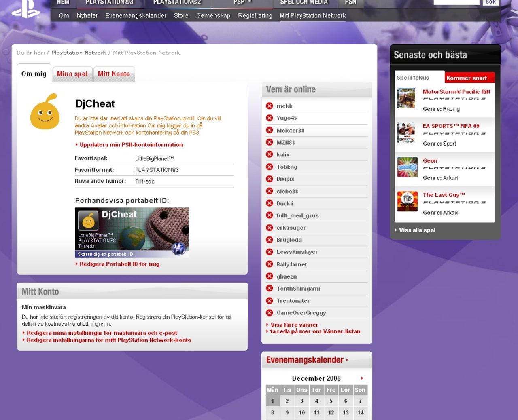Image resolution: width=518 pixels, height=420 pixels.
Task: Collapse friends list with Visa färre vänner
Action: pyautogui.click(x=294, y=325)
